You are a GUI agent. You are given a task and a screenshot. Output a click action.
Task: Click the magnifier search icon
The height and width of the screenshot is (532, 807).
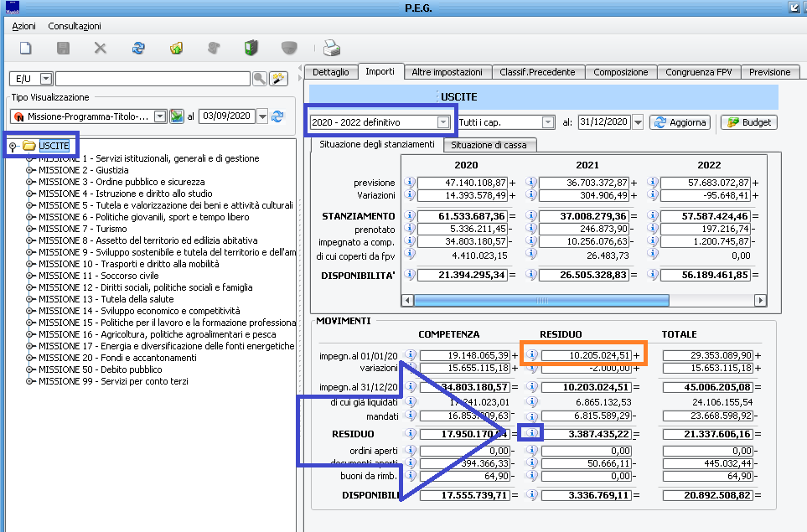click(x=260, y=78)
